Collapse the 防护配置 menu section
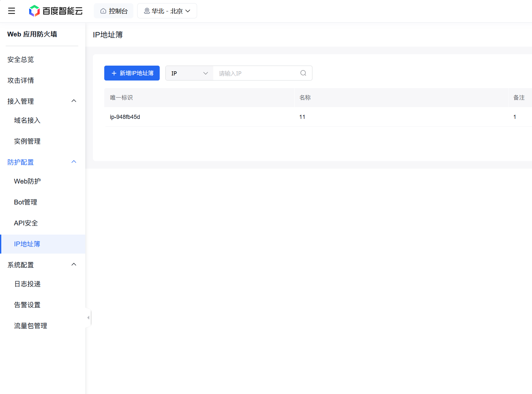Screen dimensions: 532x394 [74, 162]
